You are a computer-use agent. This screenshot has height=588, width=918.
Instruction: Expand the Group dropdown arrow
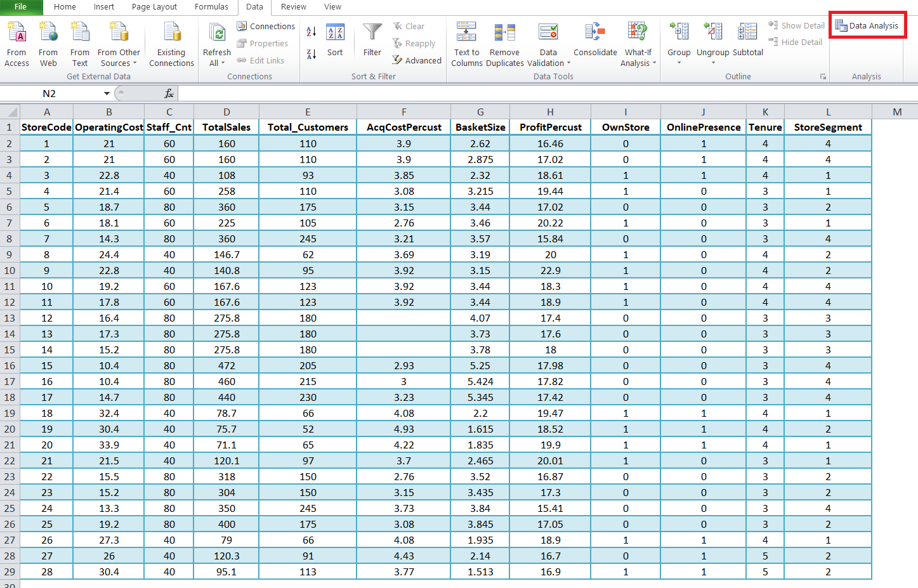pos(679,63)
